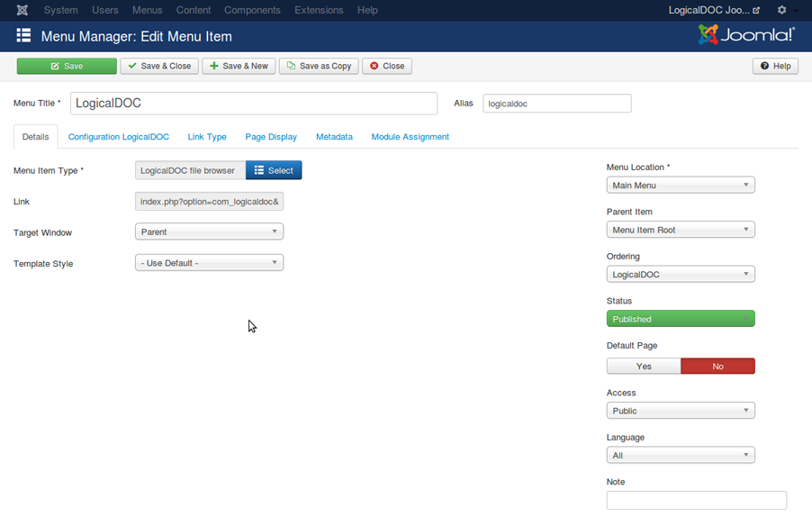
Task: Click the green Save button
Action: [67, 66]
